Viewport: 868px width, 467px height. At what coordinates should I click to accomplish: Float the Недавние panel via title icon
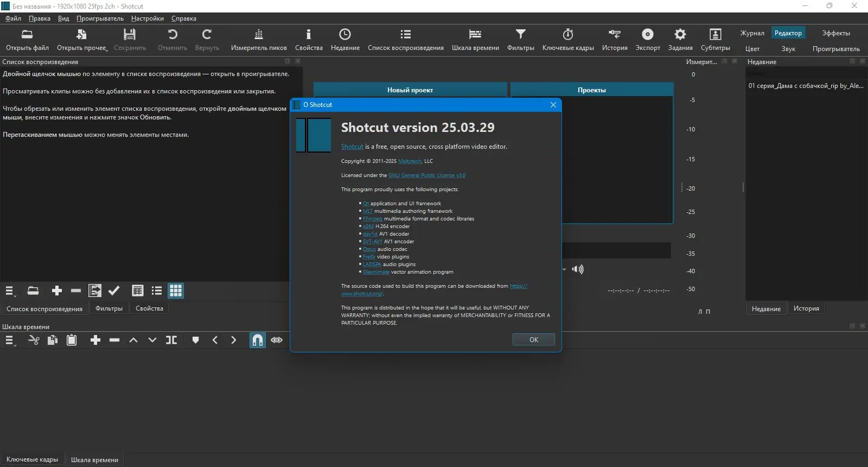pyautogui.click(x=852, y=61)
